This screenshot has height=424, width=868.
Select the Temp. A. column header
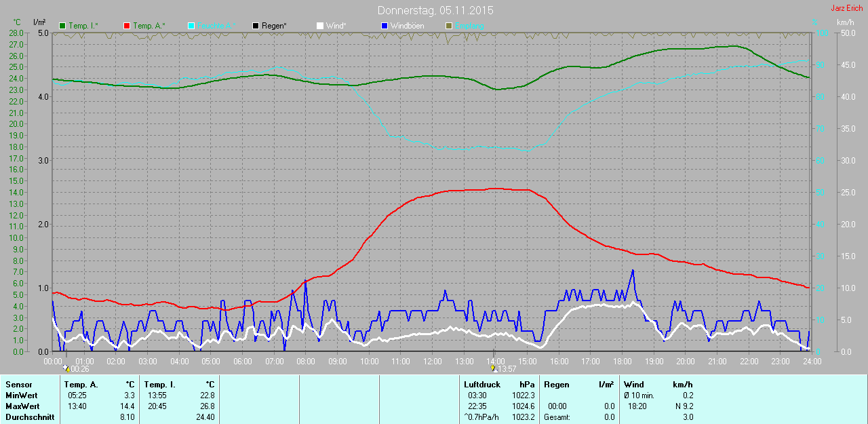(x=81, y=385)
